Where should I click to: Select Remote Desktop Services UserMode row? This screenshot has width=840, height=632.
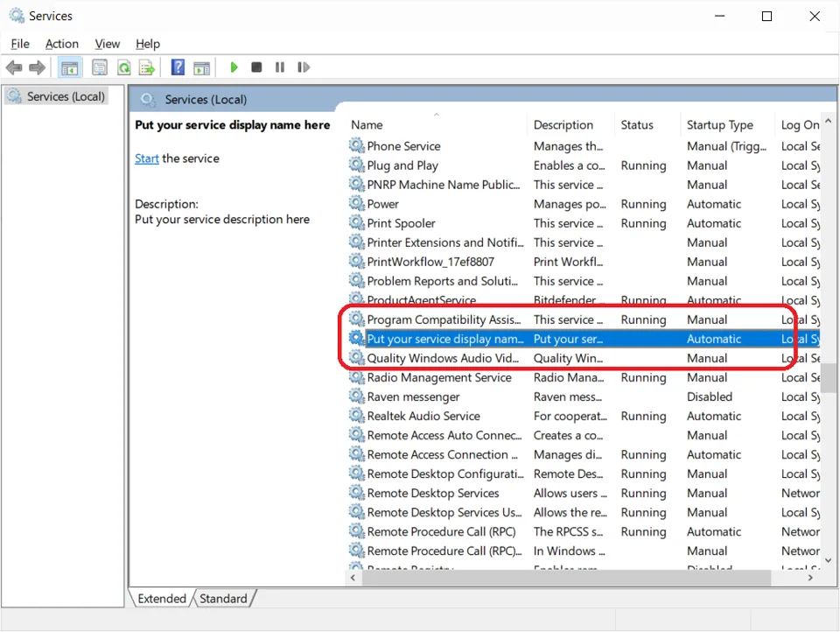click(584, 512)
